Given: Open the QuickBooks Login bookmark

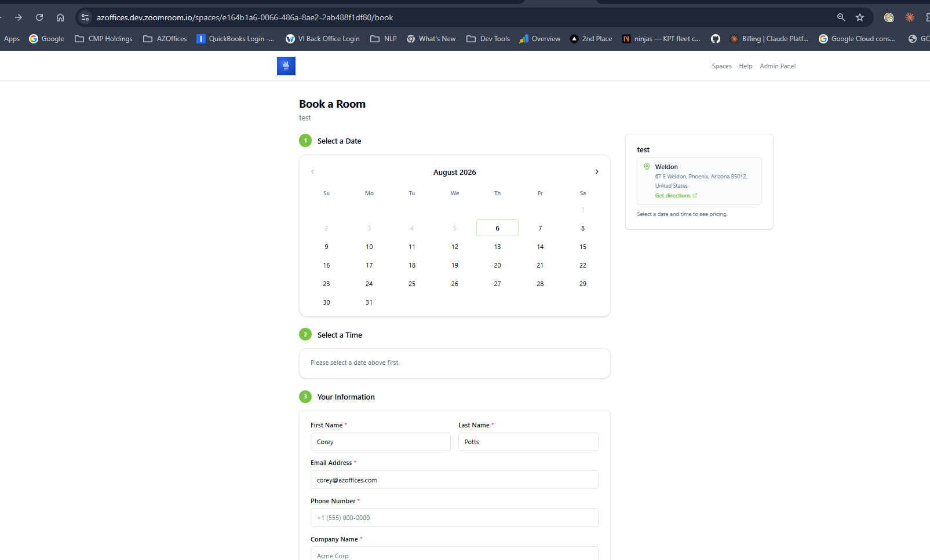Looking at the screenshot, I should [x=235, y=39].
